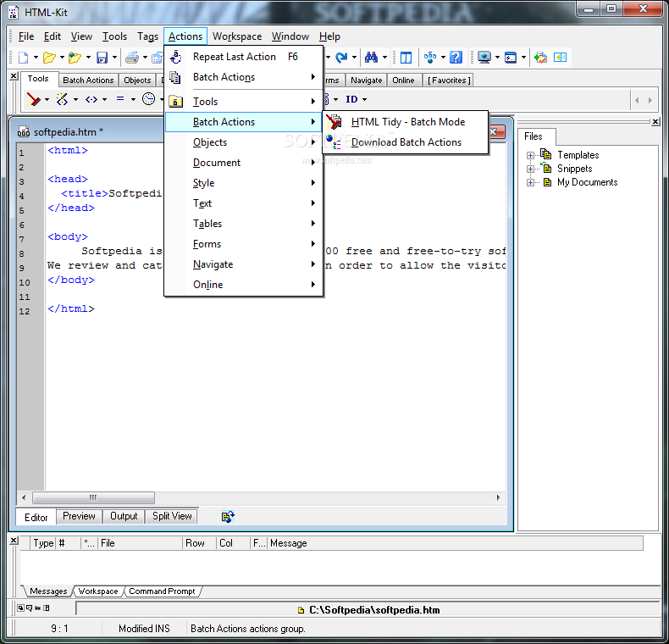Click the horizontal editor scrollbar thumb
This screenshot has height=644, width=669.
(x=93, y=498)
